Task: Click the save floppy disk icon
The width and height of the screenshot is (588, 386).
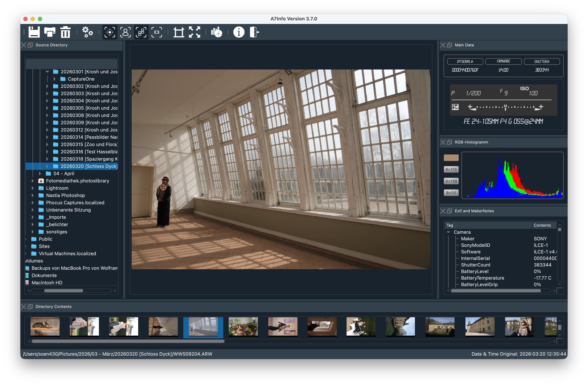Action: pyautogui.click(x=34, y=32)
